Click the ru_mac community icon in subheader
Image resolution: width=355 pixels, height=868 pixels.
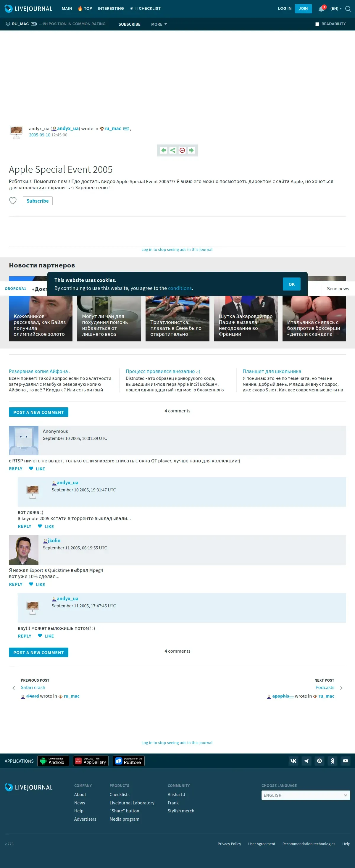(8, 24)
